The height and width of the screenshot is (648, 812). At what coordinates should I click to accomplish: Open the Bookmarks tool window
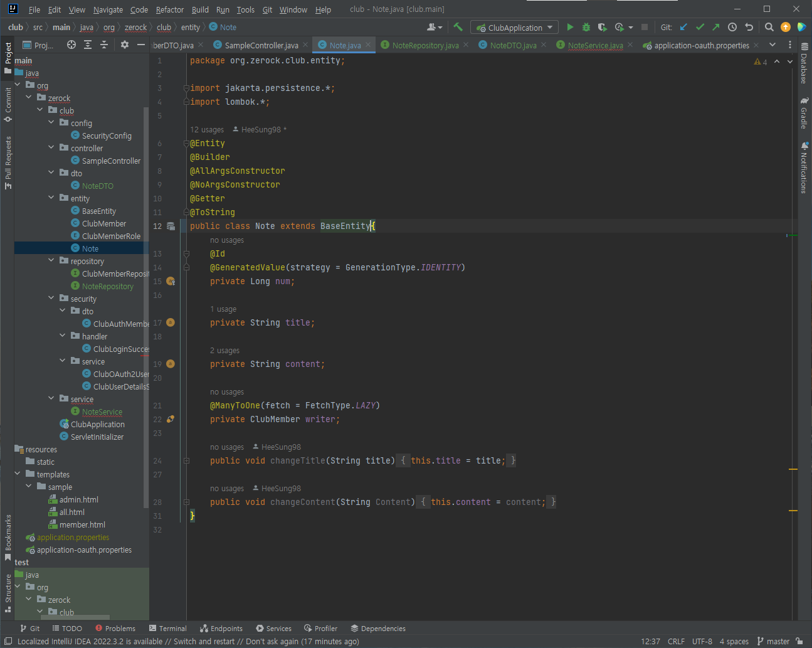coord(8,538)
